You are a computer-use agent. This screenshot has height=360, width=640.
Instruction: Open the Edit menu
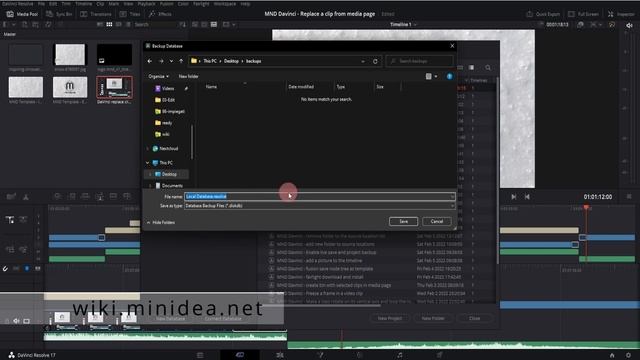click(x=53, y=3)
